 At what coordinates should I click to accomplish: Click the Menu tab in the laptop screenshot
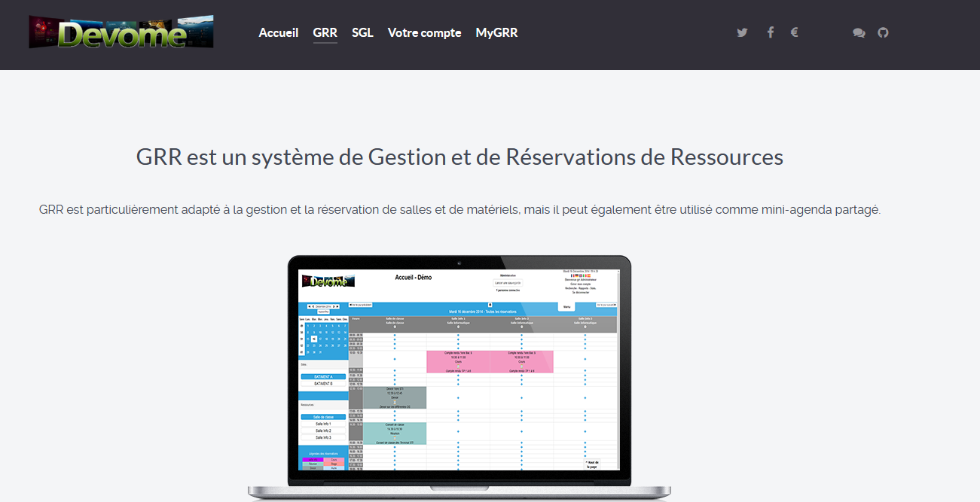(567, 307)
